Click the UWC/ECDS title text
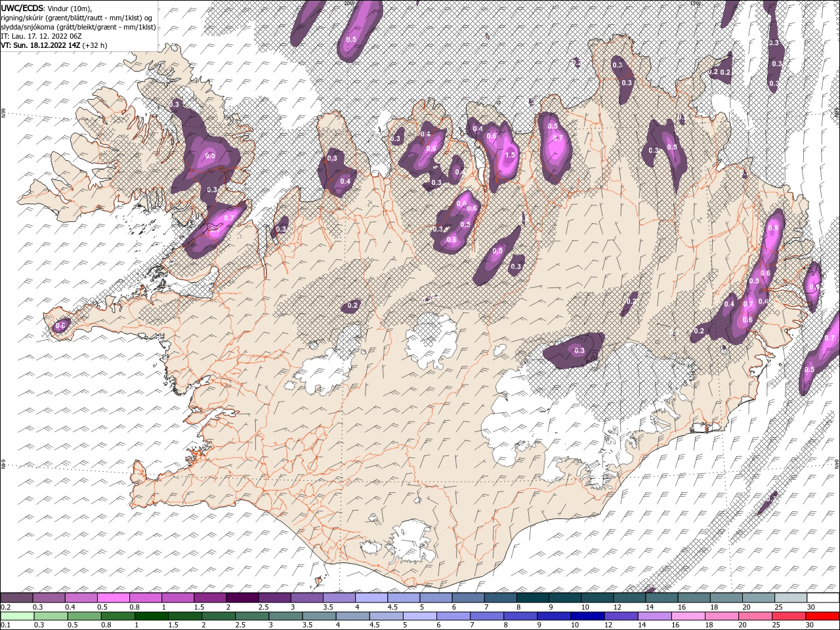The image size is (840, 630). (22, 8)
